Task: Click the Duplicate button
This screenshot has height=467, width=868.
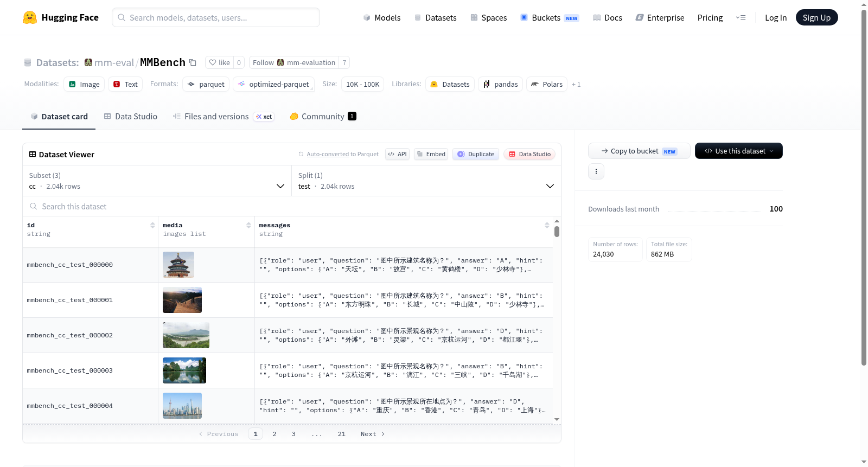Action: [476, 154]
